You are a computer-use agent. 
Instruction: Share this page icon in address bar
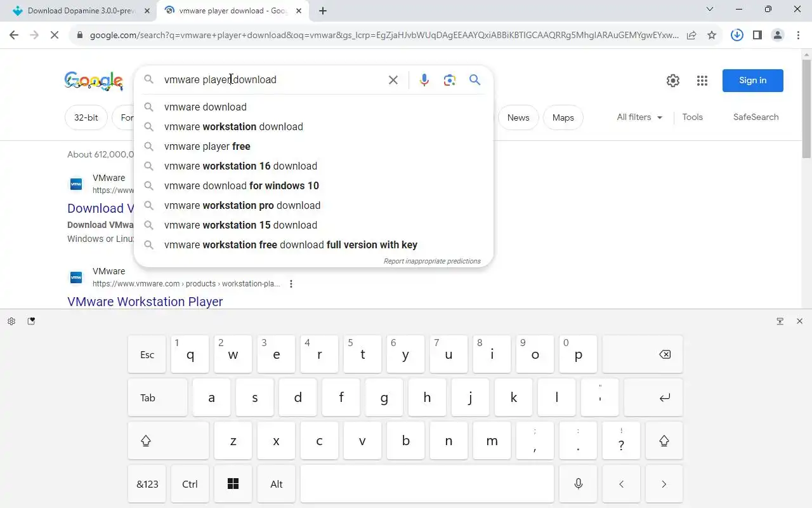[x=691, y=35]
